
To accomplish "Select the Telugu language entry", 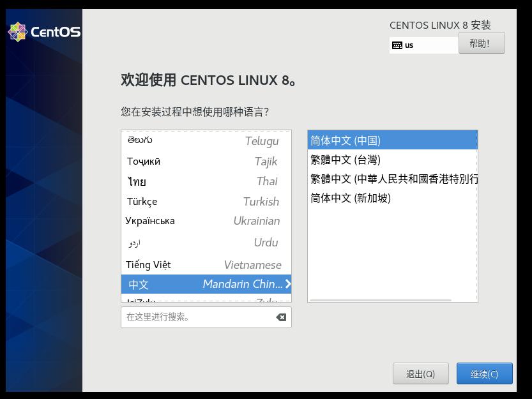I will [x=206, y=140].
